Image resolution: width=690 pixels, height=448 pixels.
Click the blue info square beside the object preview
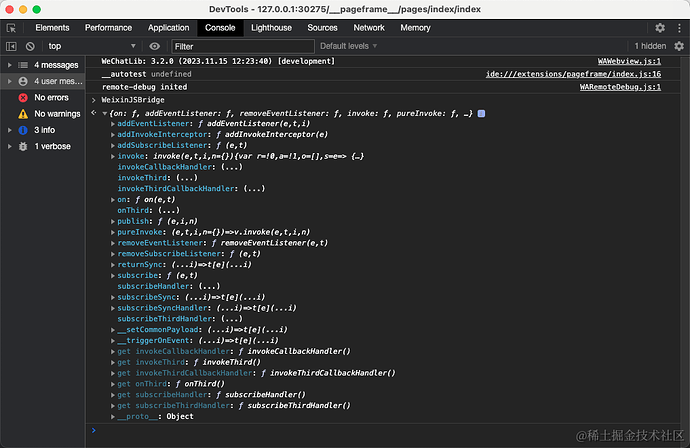481,114
